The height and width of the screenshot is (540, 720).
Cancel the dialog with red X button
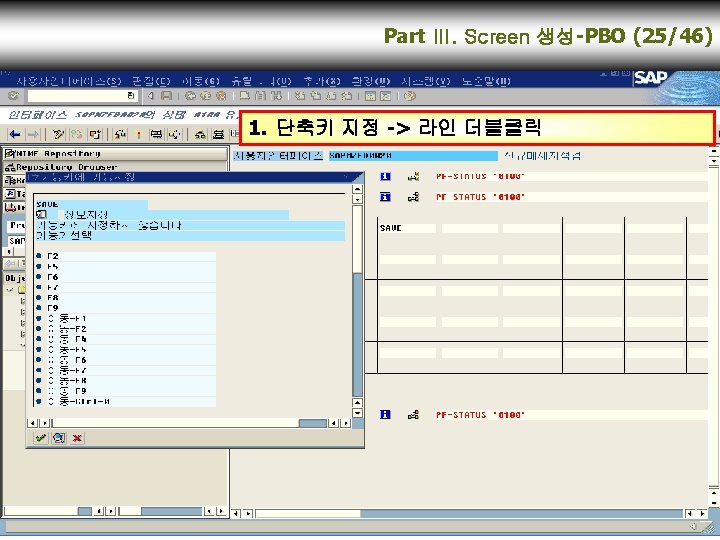click(x=77, y=438)
